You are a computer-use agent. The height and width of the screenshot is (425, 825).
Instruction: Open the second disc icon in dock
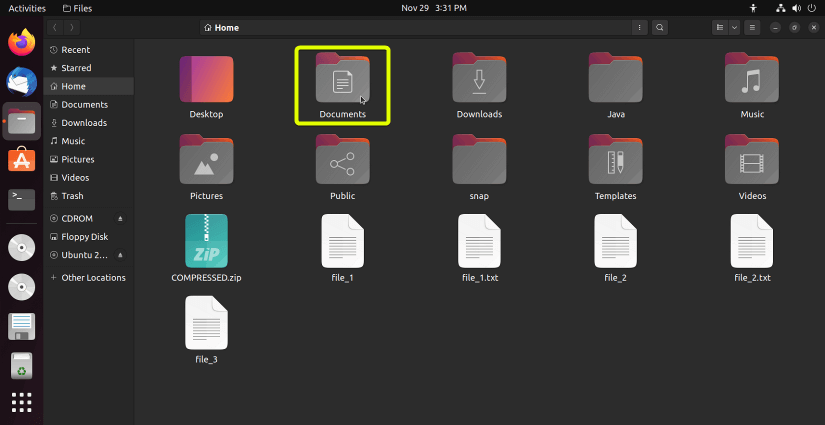click(22, 287)
